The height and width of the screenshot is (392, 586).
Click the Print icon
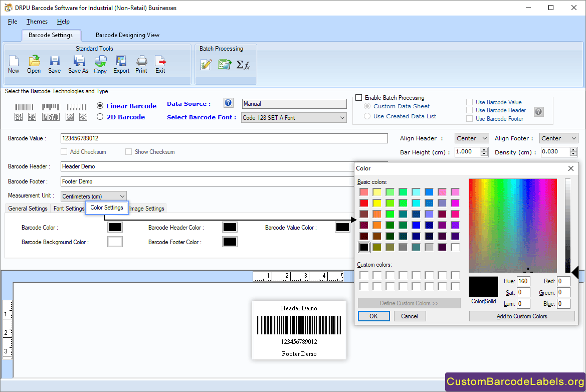141,64
